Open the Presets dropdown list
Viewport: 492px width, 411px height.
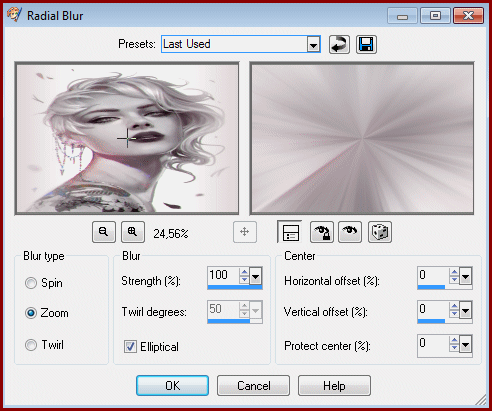coord(313,44)
